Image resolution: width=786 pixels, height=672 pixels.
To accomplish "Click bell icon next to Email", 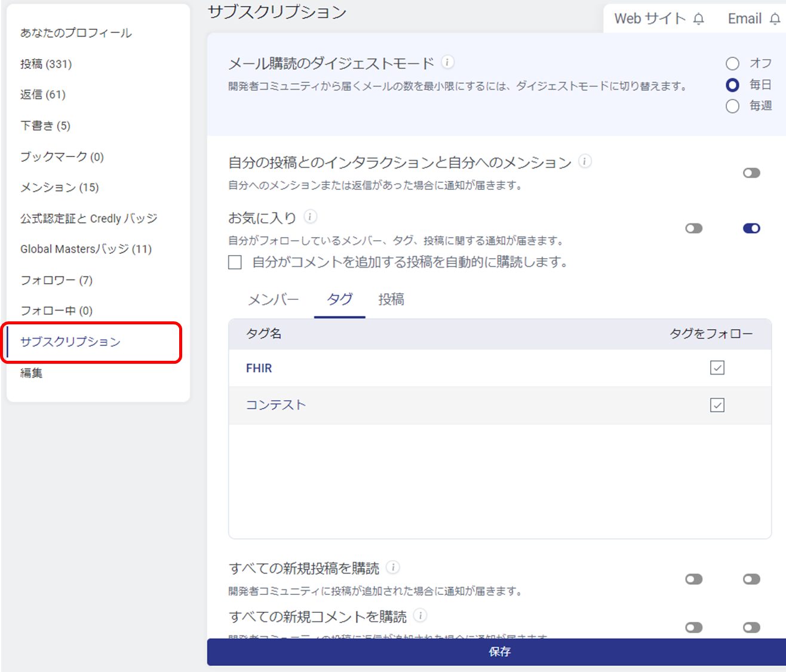I will (775, 19).
